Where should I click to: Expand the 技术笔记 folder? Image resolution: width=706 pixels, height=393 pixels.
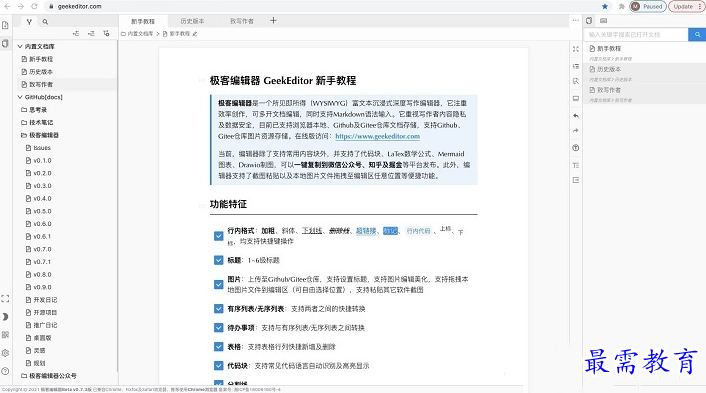coord(37,122)
